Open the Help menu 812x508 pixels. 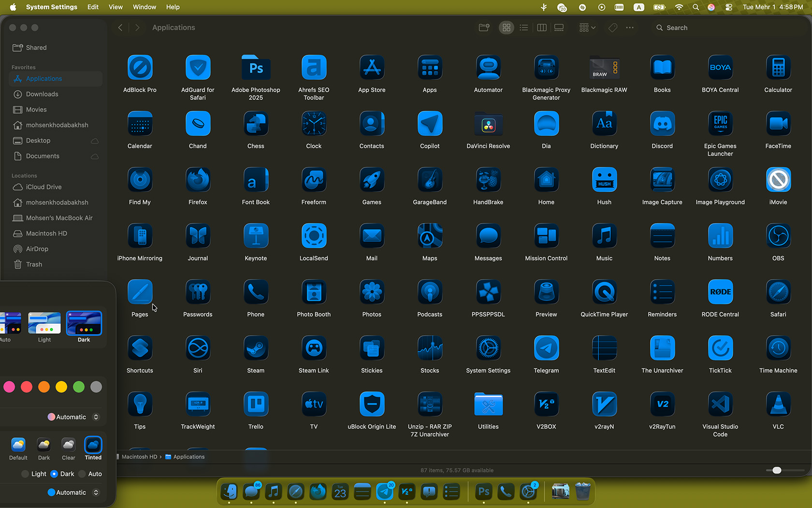(x=173, y=7)
